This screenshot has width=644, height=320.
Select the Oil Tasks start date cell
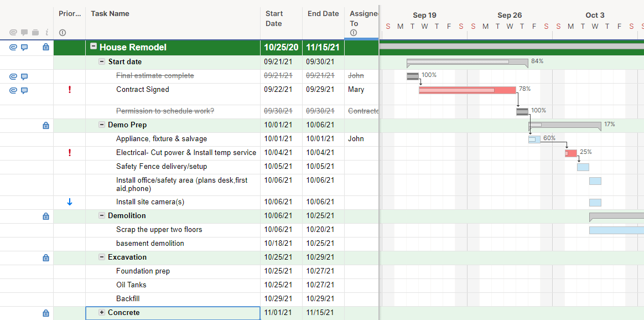click(x=281, y=285)
